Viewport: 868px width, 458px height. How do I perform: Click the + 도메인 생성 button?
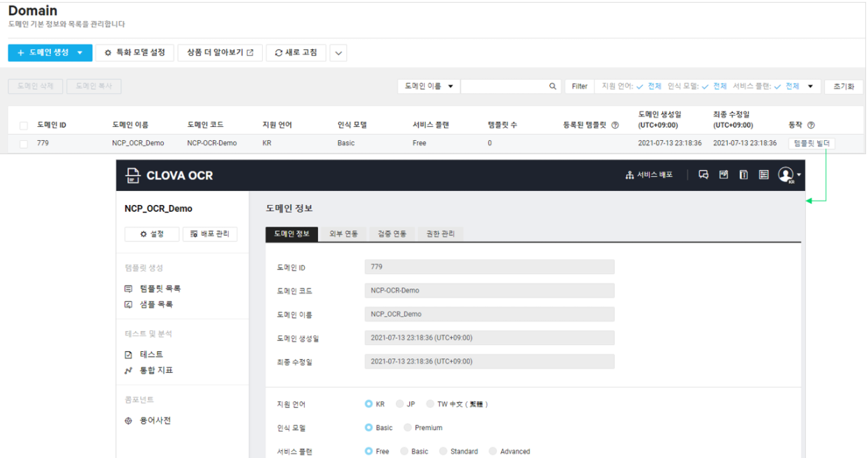50,52
